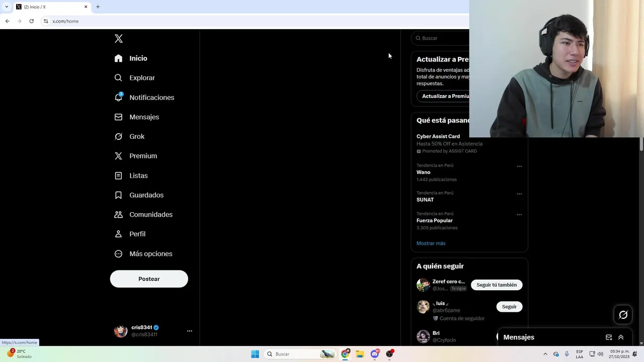Open Mensajes envelope icon in sidebar

(x=118, y=117)
